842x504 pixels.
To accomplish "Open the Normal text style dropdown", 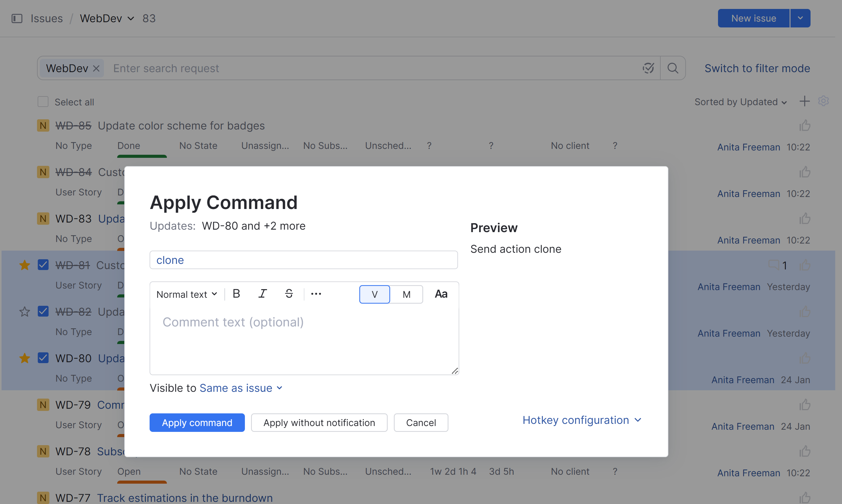I will point(187,294).
